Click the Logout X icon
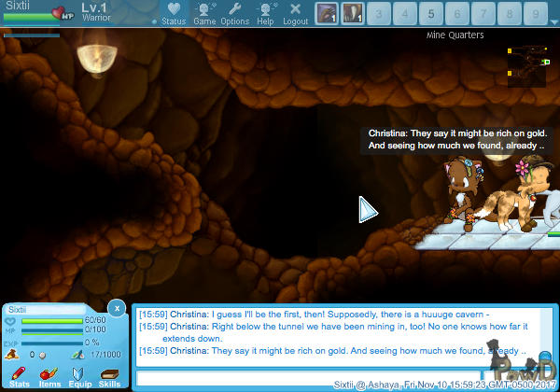This screenshot has width=560, height=392. pos(295,12)
